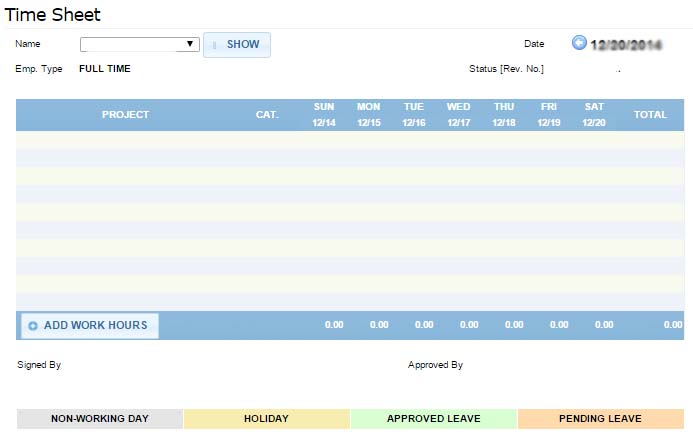693x437 pixels.
Task: Click the SHOW button
Action: [x=237, y=45]
